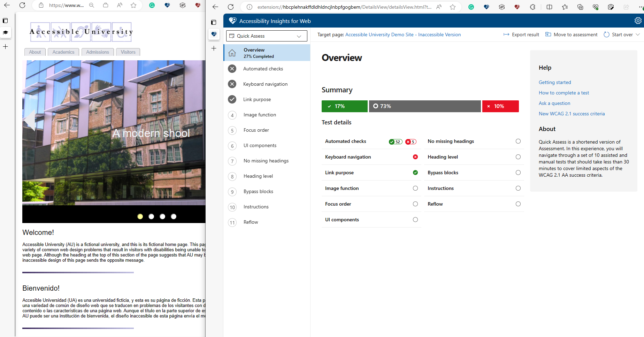Click the Overview home icon
The width and height of the screenshot is (644, 337).
232,53
